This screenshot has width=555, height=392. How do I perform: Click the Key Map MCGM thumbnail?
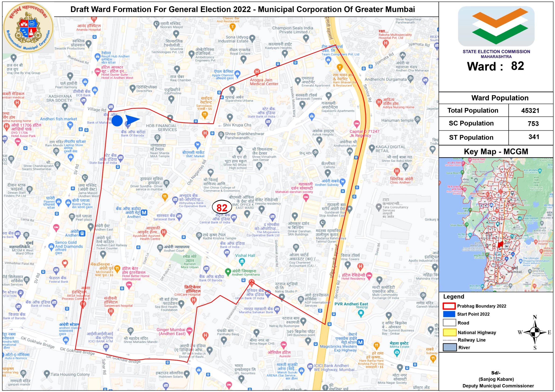coord(496,225)
